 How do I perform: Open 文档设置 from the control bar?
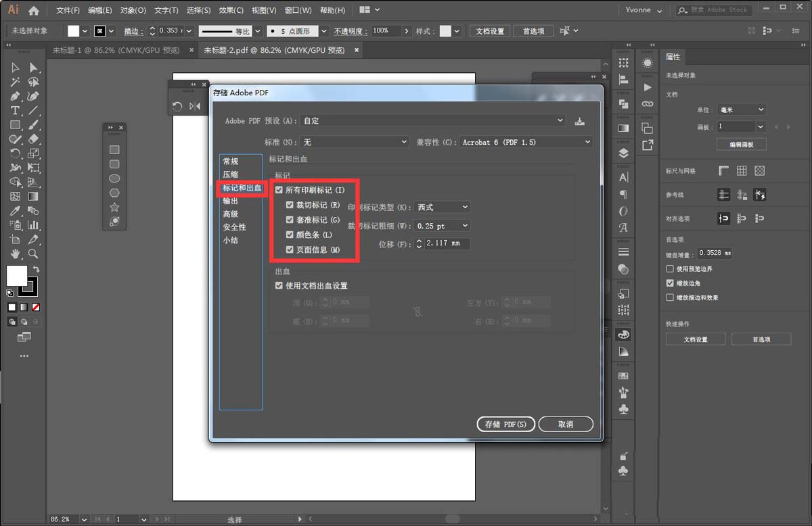[489, 30]
